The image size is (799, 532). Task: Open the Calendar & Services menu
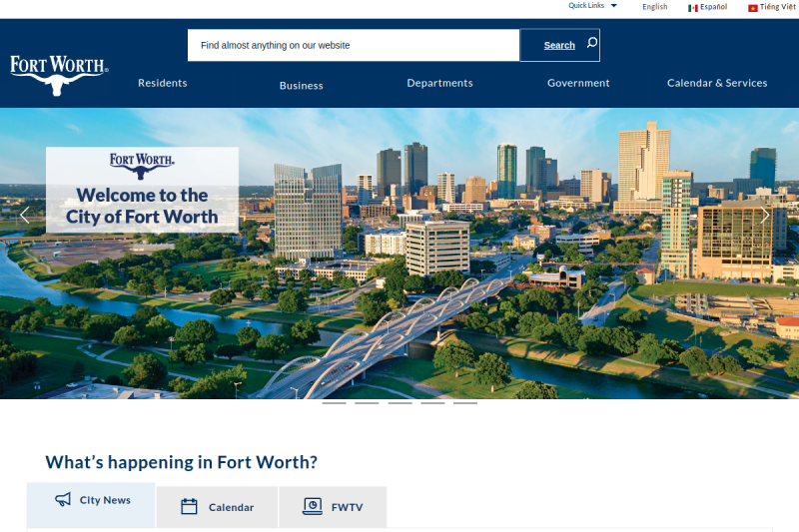[x=717, y=83]
